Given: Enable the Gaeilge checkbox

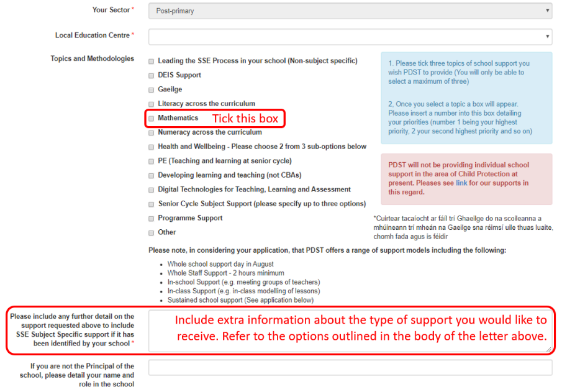Looking at the screenshot, I should [x=152, y=90].
